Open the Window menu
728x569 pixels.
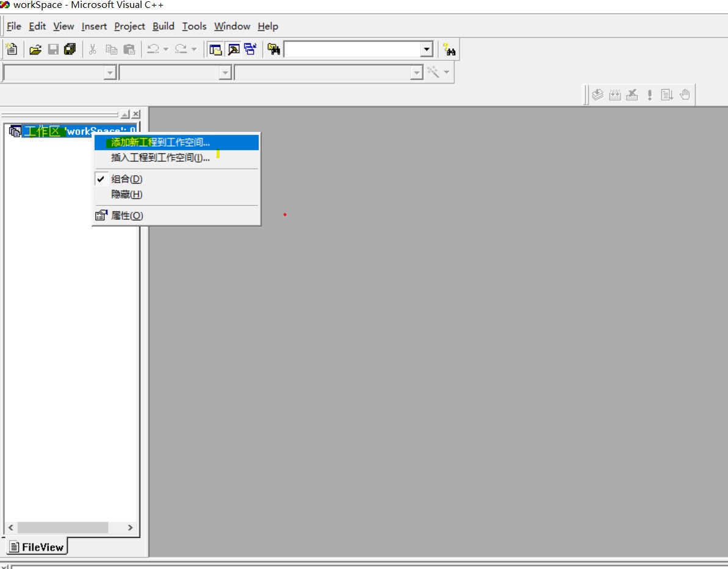(x=232, y=26)
